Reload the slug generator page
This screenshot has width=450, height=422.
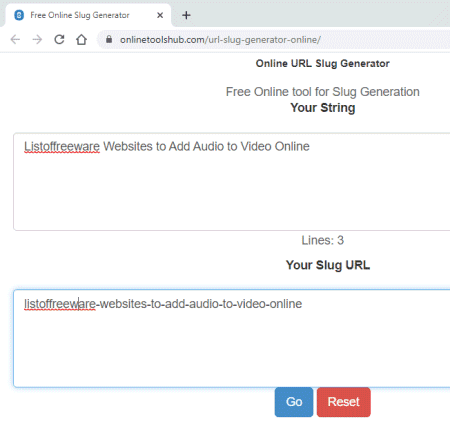pyautogui.click(x=59, y=40)
